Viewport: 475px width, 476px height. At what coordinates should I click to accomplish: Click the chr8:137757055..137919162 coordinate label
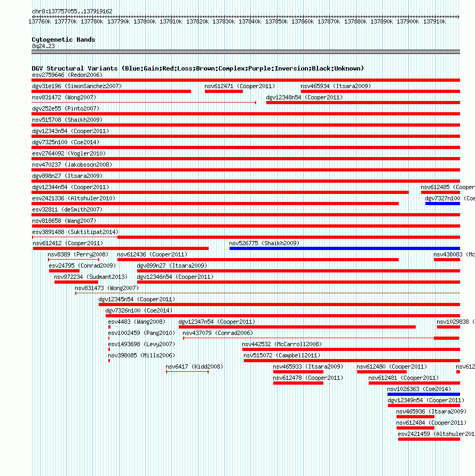[x=72, y=11]
